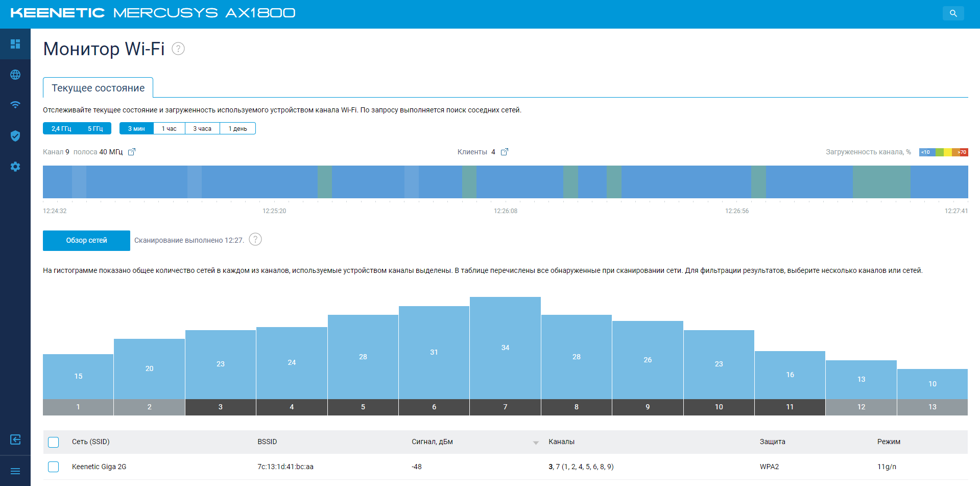Image resolution: width=980 pixels, height=486 pixels.
Task: Click the histogram bar showing 31 networks
Action: (x=434, y=352)
